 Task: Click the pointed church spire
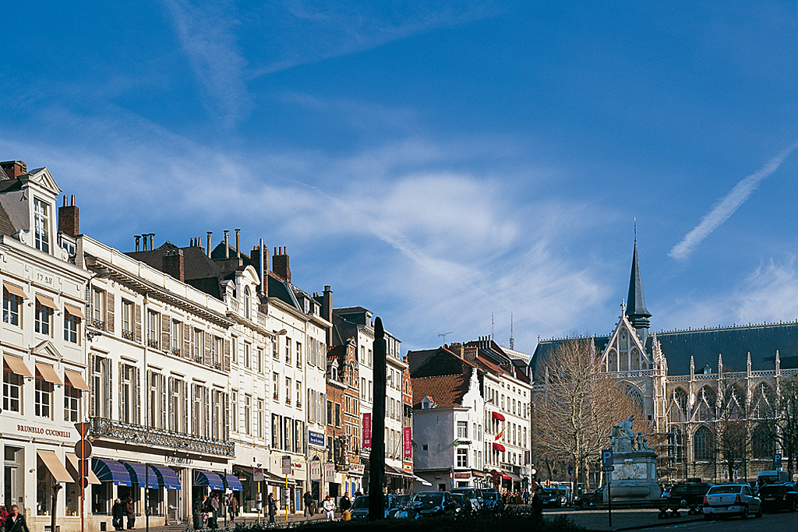point(637,285)
